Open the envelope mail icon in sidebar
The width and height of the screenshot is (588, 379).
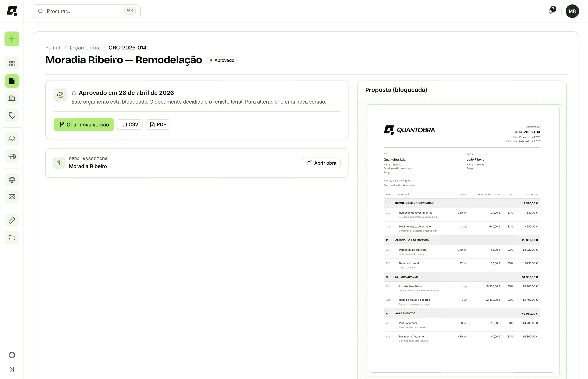point(12,197)
